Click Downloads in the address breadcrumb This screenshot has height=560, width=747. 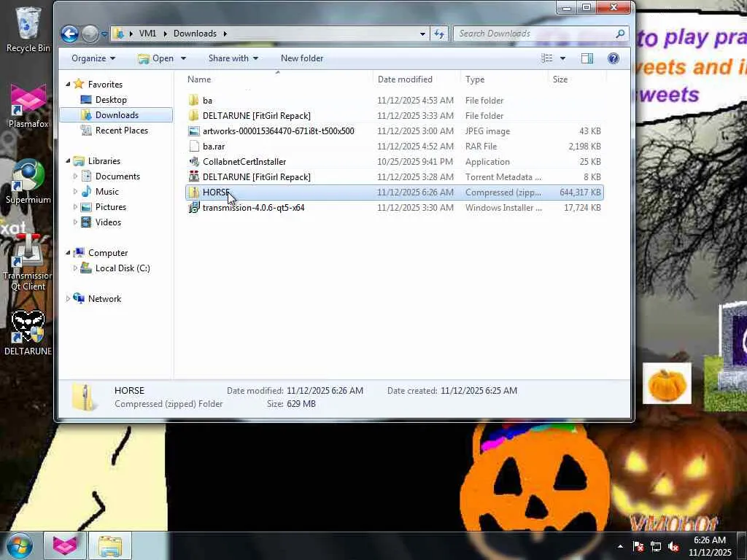pos(195,34)
